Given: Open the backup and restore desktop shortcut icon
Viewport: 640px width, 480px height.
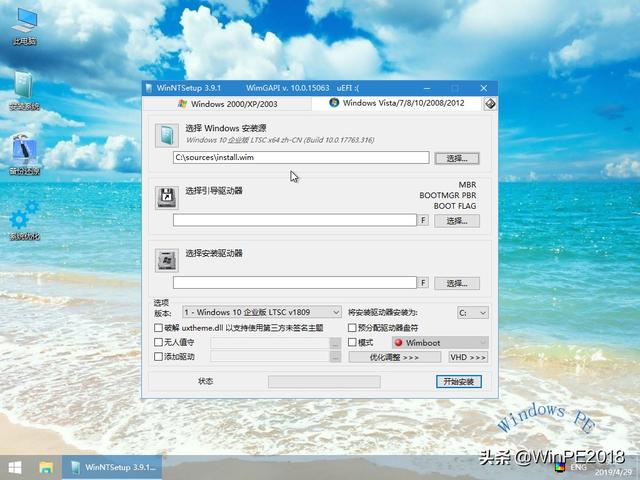Looking at the screenshot, I should 24,154.
